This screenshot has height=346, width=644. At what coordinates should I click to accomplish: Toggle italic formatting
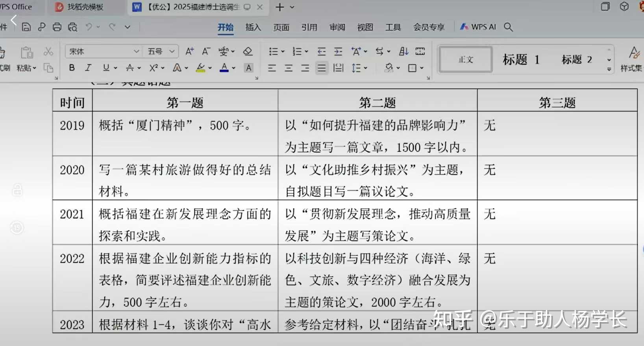pos(88,68)
